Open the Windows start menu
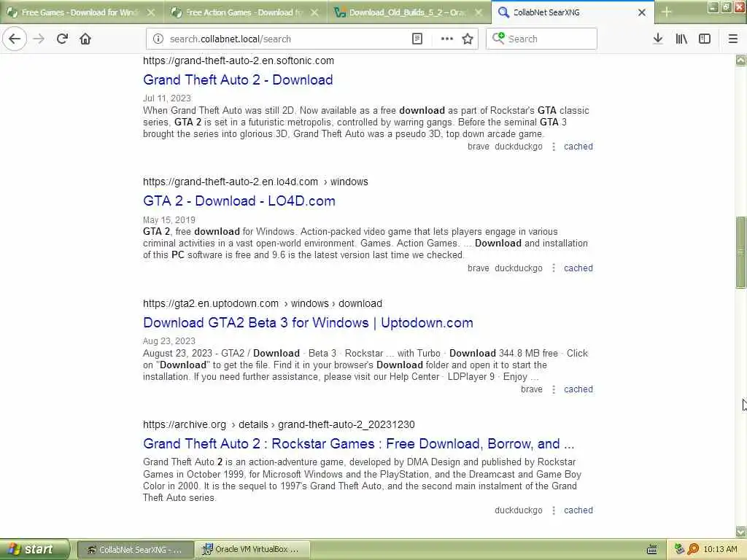Screen dimensions: 747x560 [x=34, y=549]
